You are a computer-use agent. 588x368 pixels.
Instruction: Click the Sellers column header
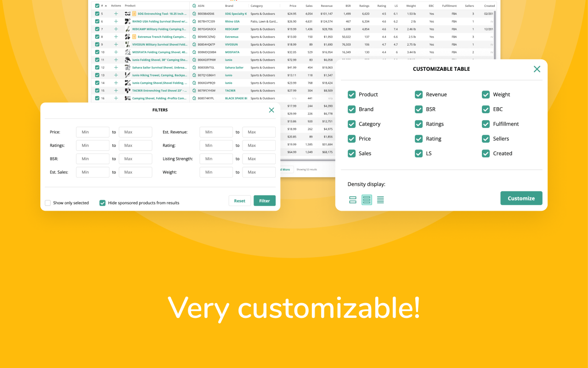[x=469, y=6]
